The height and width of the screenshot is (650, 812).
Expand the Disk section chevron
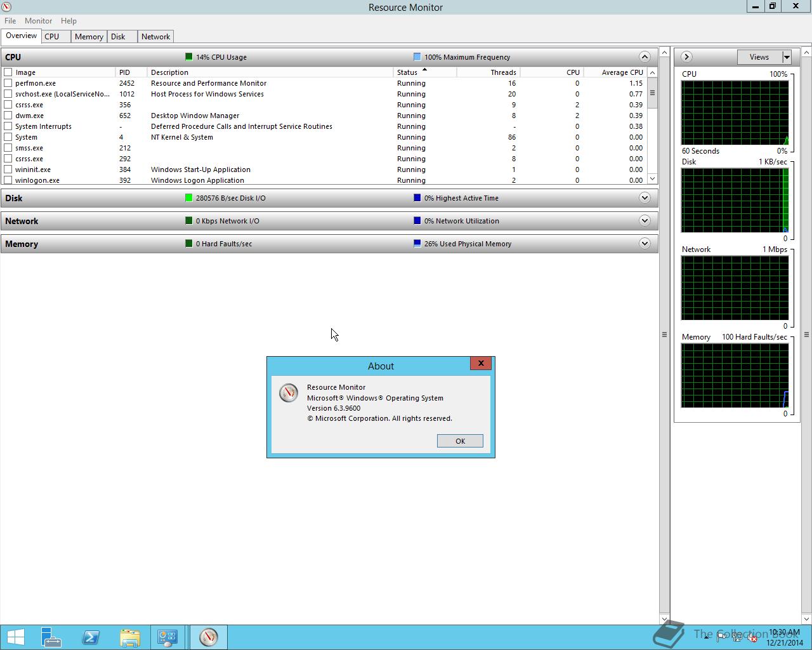(645, 197)
